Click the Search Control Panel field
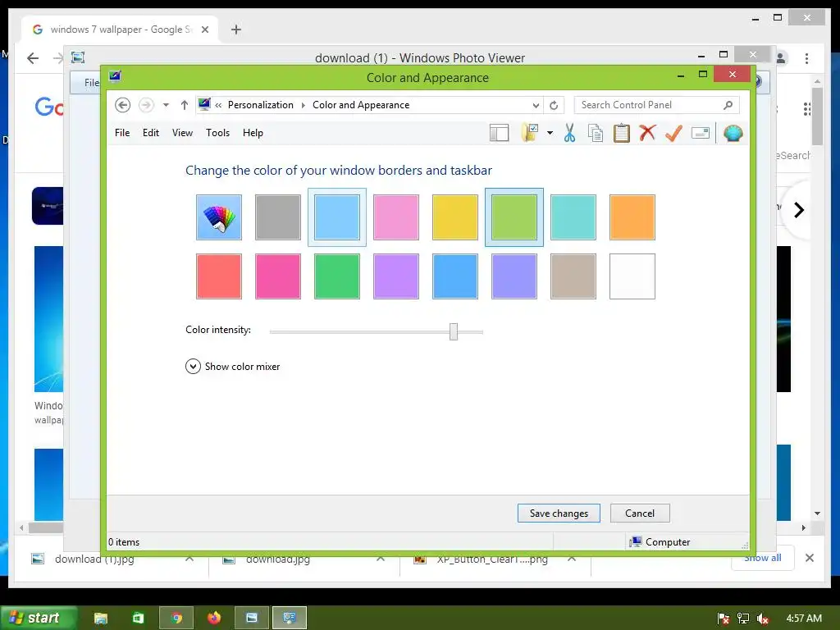840x630 pixels. 657,105
